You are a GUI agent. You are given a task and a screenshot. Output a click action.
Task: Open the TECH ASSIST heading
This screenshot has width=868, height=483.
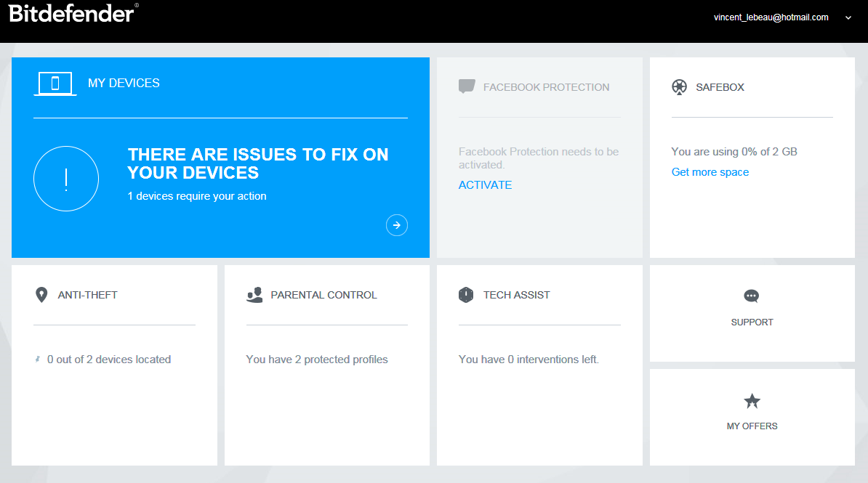click(516, 295)
